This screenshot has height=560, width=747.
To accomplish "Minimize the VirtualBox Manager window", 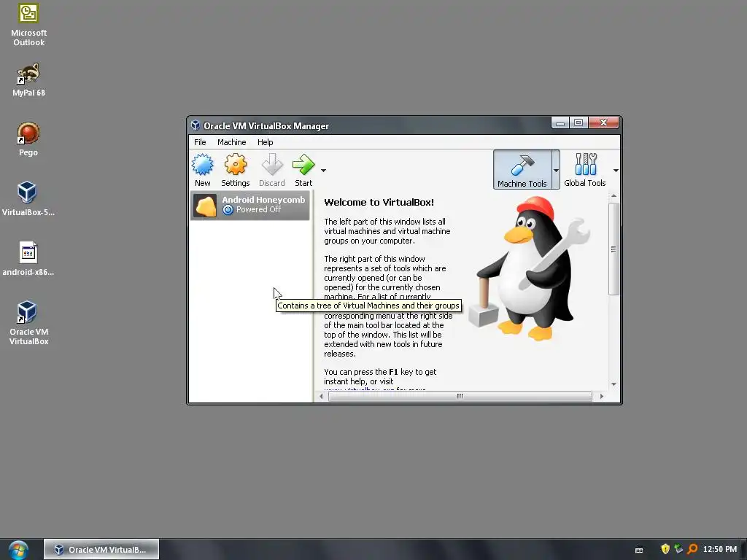I will click(560, 122).
